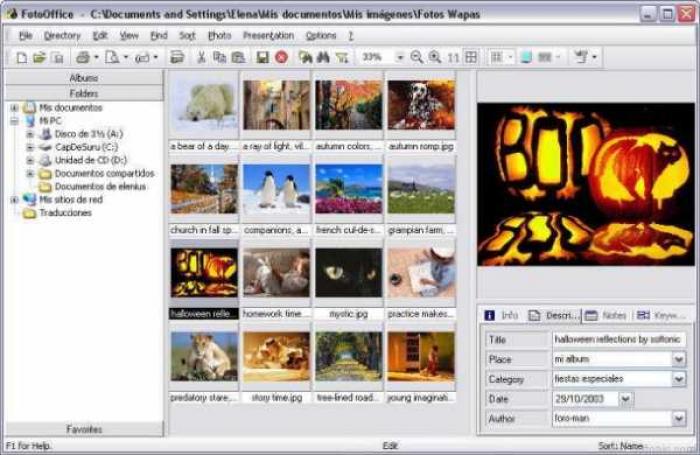Select the mystic.jpg cat eyes thumbnail
700x455 pixels.
(x=349, y=272)
